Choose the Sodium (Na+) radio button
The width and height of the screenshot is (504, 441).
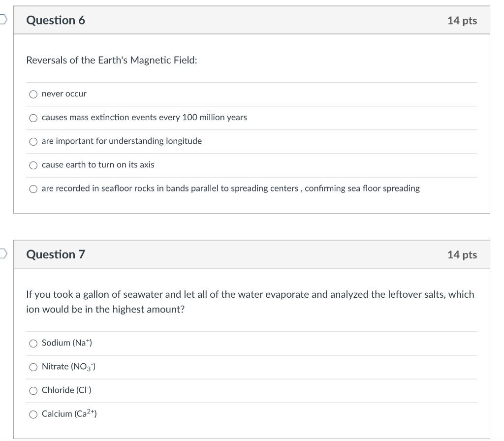pos(33,343)
